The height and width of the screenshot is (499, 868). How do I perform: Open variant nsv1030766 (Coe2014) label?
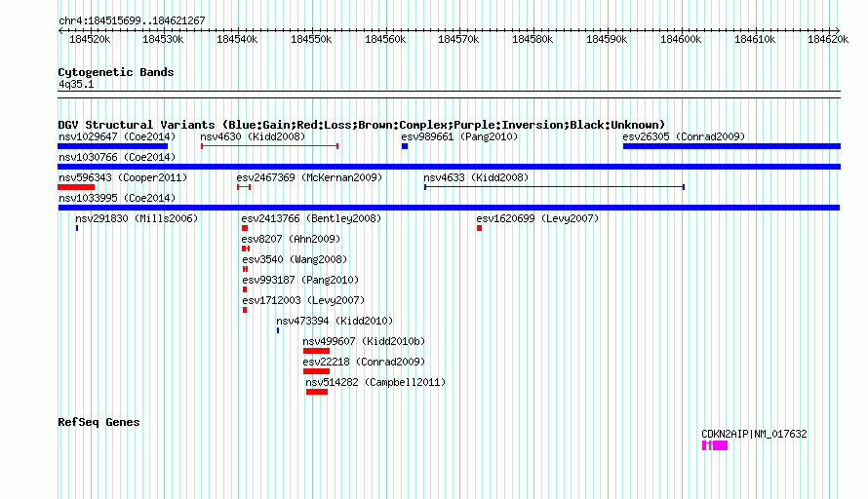click(x=117, y=157)
